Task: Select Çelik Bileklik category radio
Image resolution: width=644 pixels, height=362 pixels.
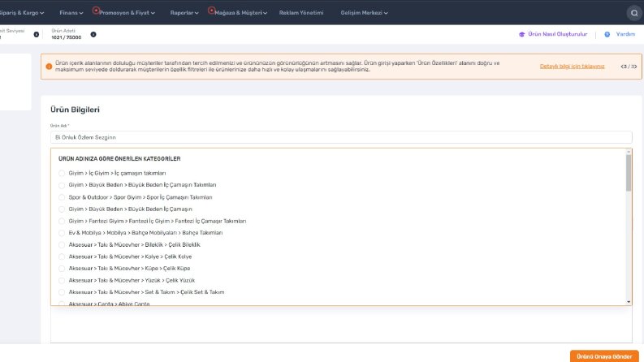Action: tap(62, 244)
